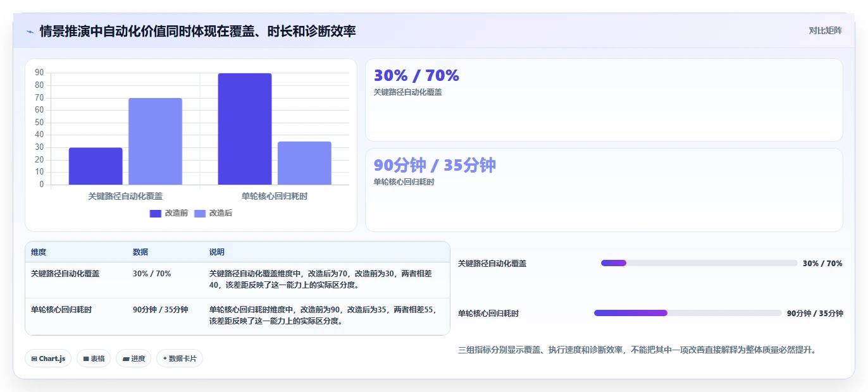Click the 90分钟 / 35分钟 value beside progress bar
868x392 pixels.
(815, 314)
